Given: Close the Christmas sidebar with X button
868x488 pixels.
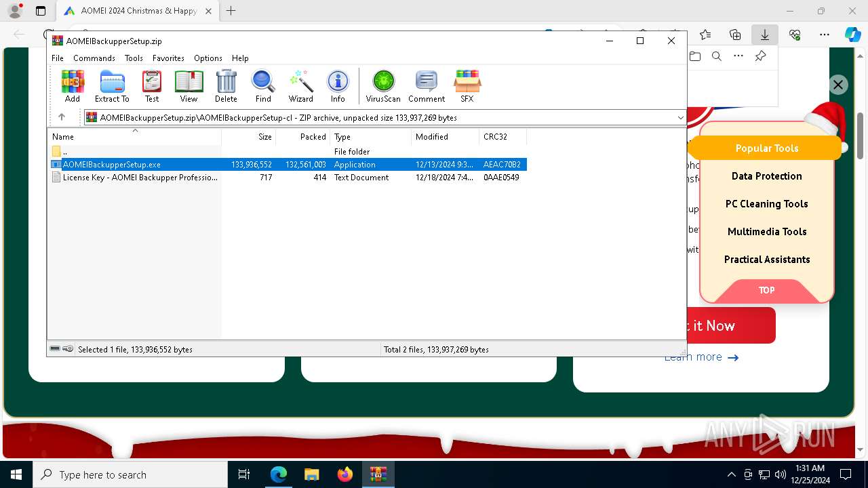Looking at the screenshot, I should [x=838, y=85].
